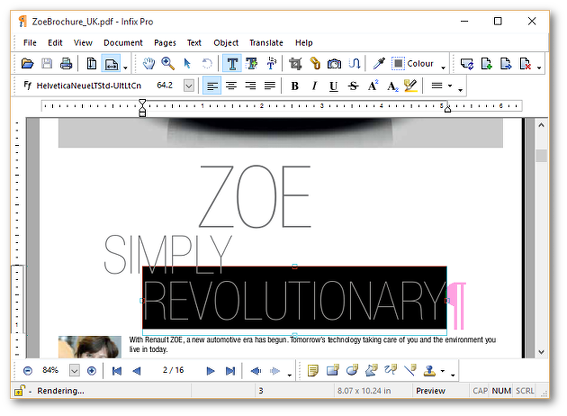Select the text flow linking tool

click(354, 64)
